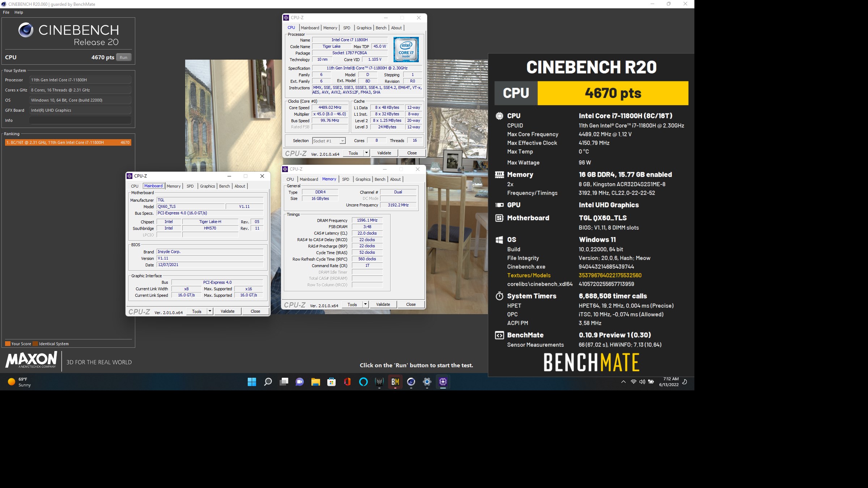Open Bench tab in top CPU-Z window
The width and height of the screenshot is (868, 488).
[381, 28]
